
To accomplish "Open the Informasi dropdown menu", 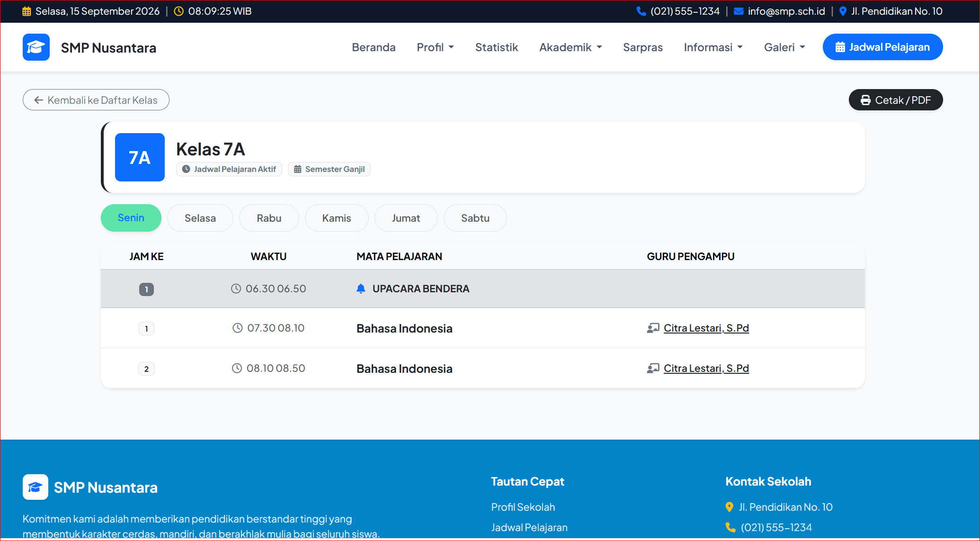I will [x=713, y=47].
